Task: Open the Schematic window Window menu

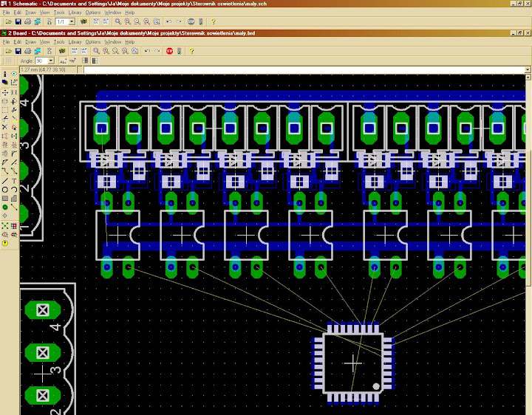Action: coord(112,13)
